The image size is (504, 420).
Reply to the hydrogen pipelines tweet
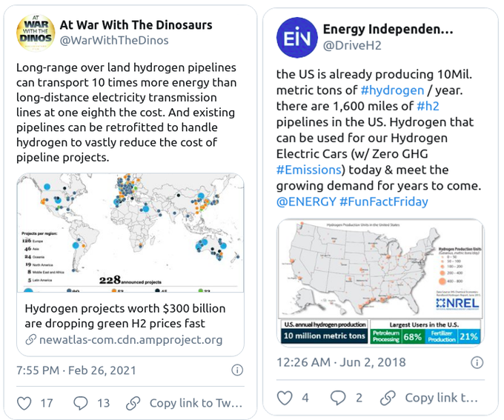click(x=81, y=403)
